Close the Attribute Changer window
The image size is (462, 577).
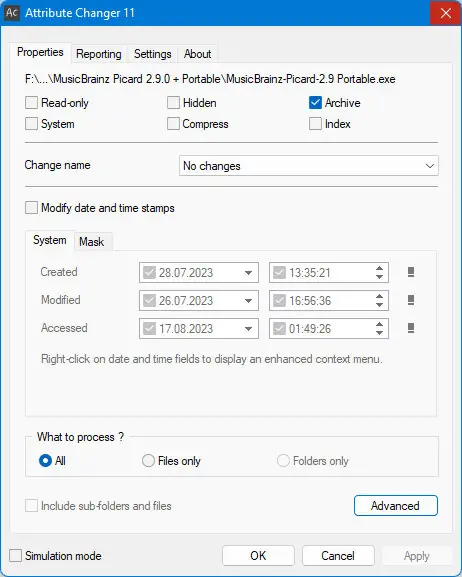coord(445,13)
